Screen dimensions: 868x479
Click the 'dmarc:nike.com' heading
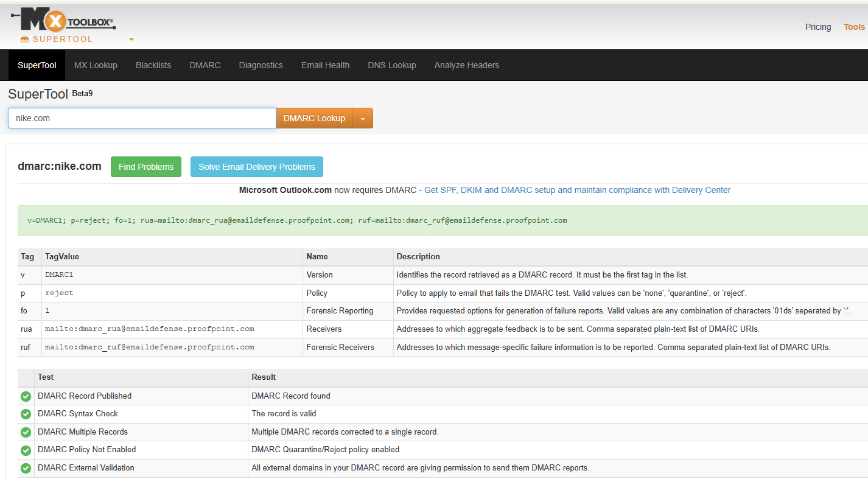click(60, 166)
